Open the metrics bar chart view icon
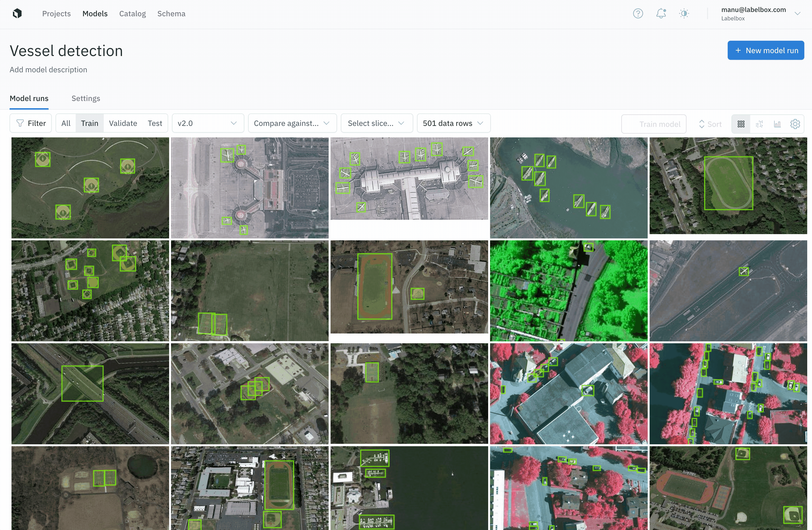The image size is (812, 530). (777, 124)
